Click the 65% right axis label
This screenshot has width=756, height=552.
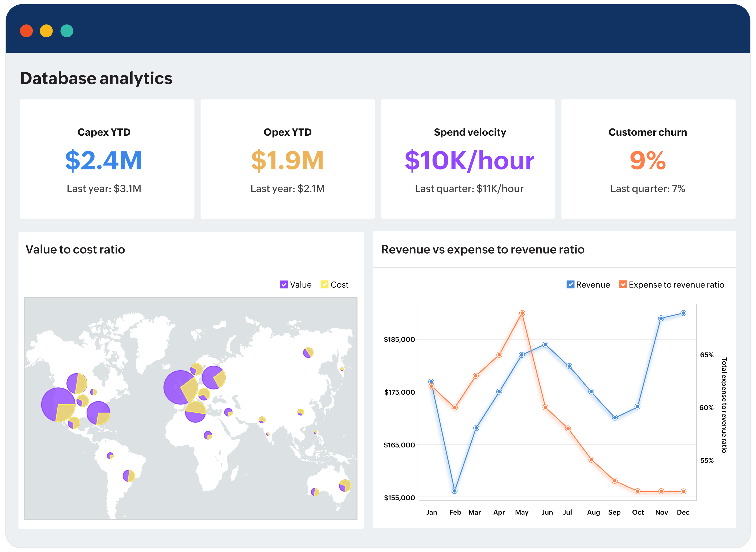pos(707,355)
